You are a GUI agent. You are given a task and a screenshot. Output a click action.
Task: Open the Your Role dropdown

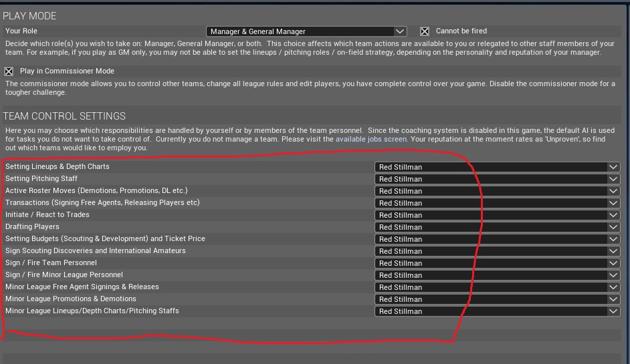click(x=306, y=31)
